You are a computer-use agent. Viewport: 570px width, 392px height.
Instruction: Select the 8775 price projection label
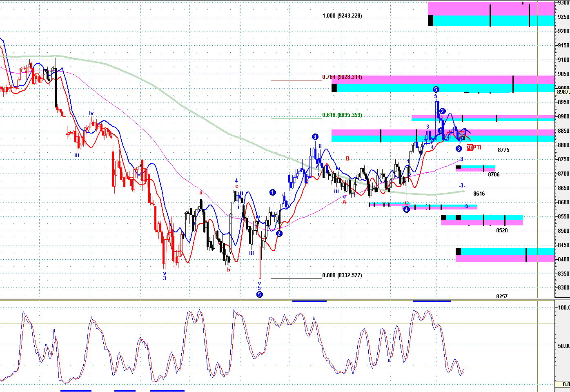coord(503,150)
